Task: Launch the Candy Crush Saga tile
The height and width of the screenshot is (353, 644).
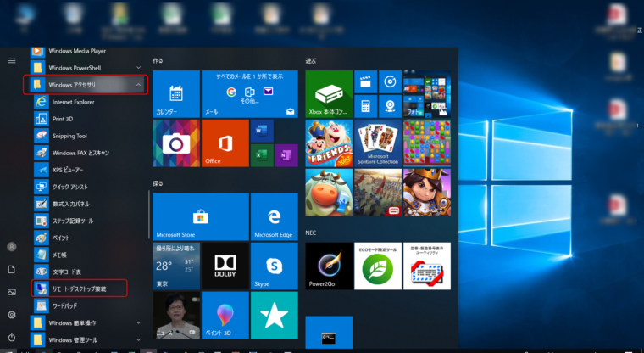Action: click(x=427, y=143)
